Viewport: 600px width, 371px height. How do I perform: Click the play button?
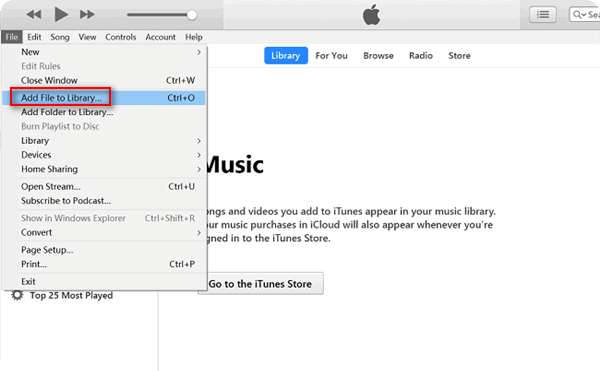click(61, 15)
